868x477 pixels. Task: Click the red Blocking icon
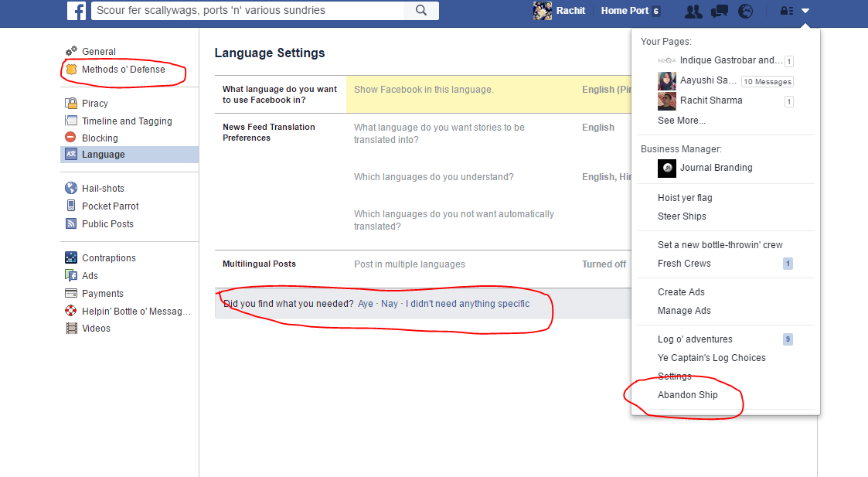click(x=71, y=138)
